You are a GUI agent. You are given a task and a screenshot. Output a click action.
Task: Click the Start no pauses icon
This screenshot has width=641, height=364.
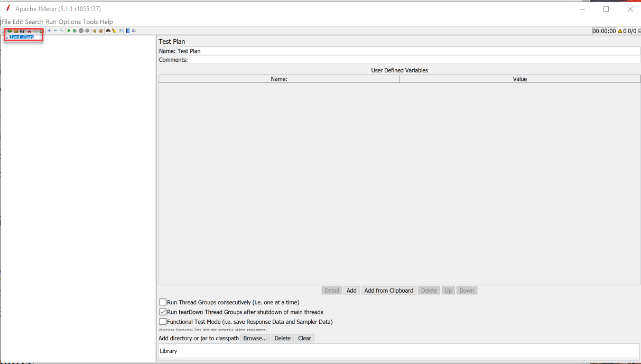pos(75,31)
